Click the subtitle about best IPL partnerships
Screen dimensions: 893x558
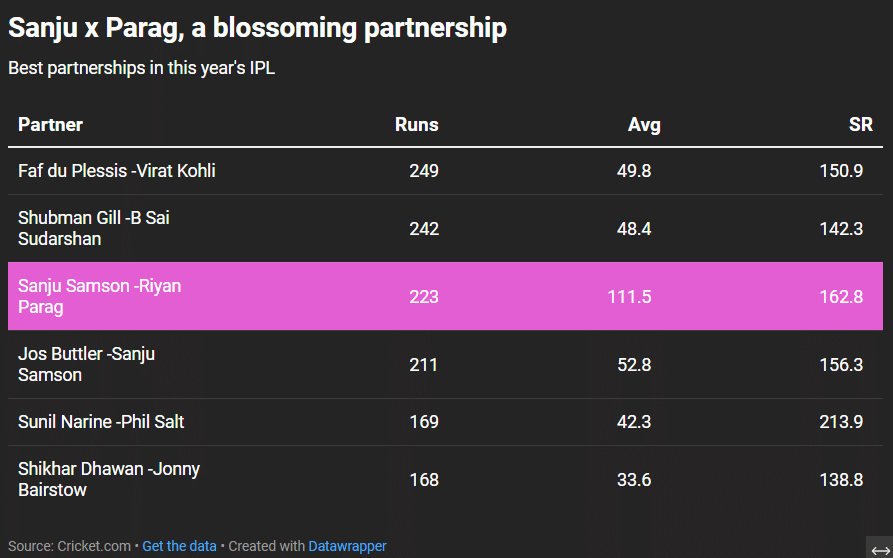(141, 69)
